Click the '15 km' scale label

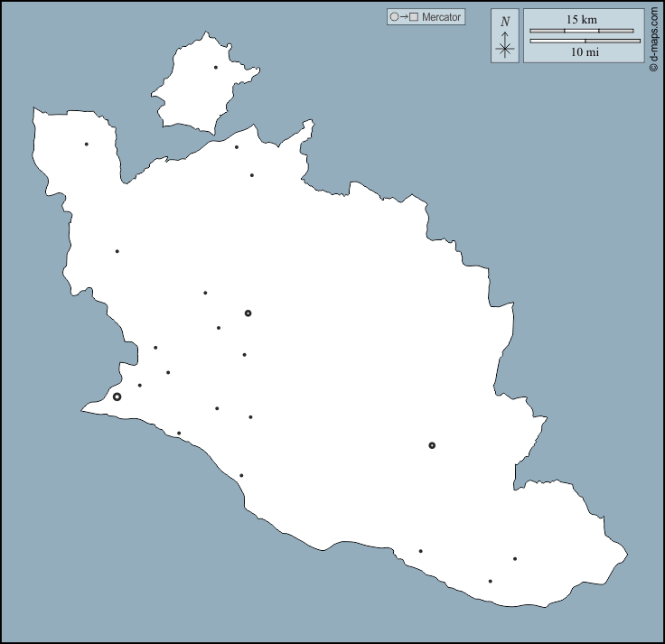tap(582, 19)
